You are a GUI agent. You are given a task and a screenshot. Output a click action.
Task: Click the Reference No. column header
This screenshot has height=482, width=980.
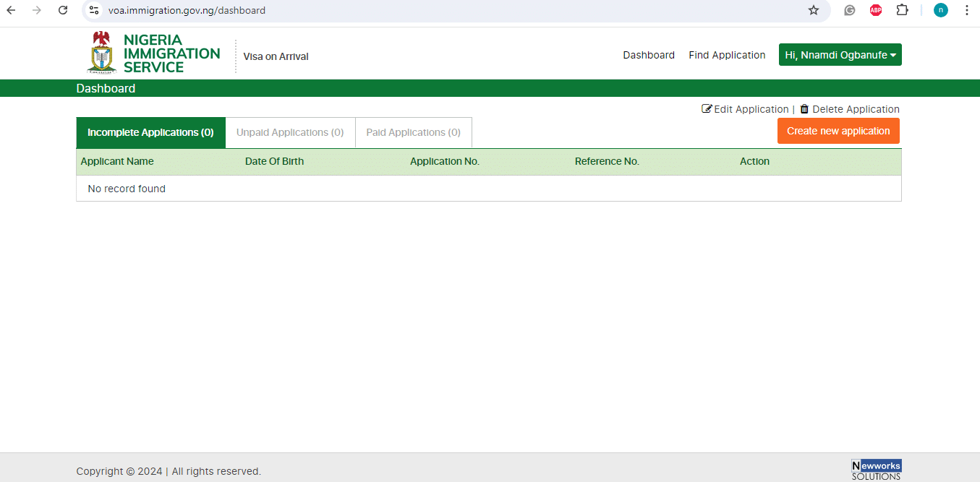pos(607,161)
